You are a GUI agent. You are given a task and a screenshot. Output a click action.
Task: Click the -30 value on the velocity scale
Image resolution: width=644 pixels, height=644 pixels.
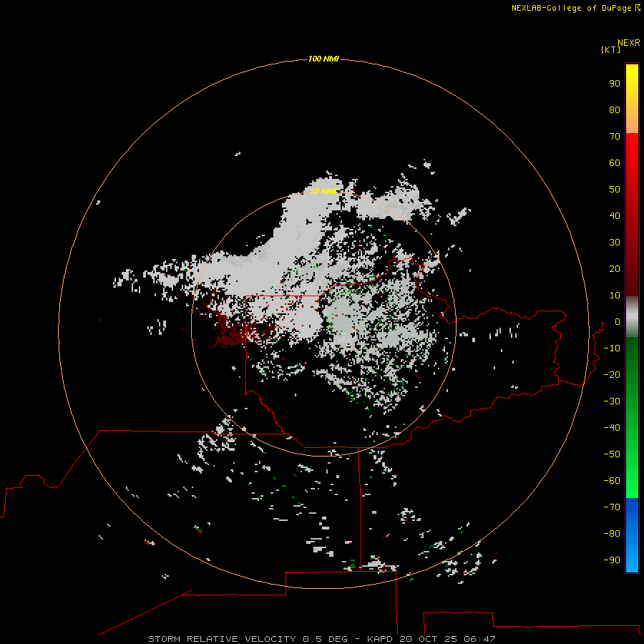(612, 401)
